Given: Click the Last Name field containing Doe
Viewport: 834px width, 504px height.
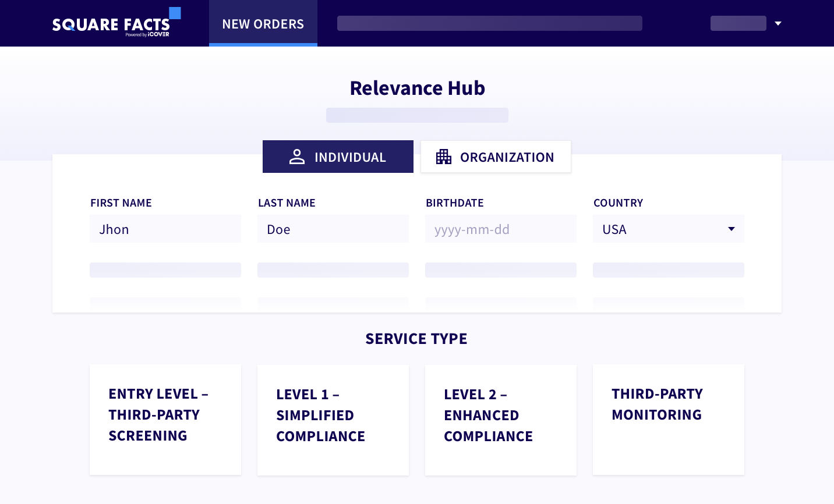Looking at the screenshot, I should click(333, 229).
